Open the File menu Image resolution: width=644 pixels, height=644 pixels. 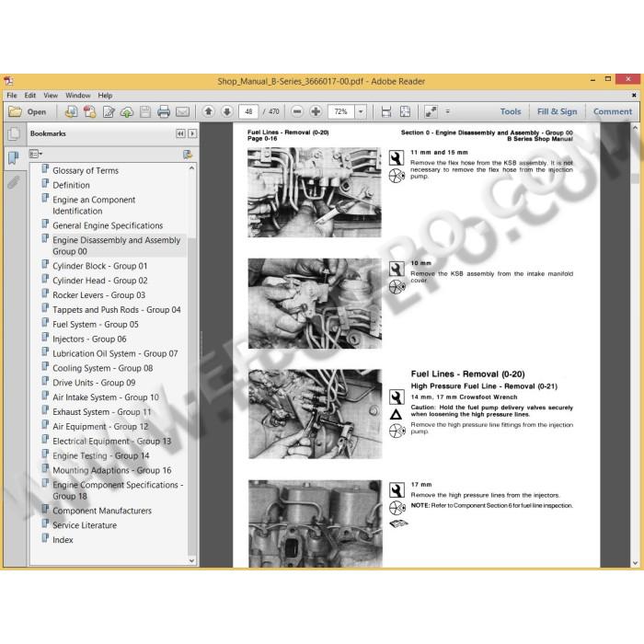12,96
